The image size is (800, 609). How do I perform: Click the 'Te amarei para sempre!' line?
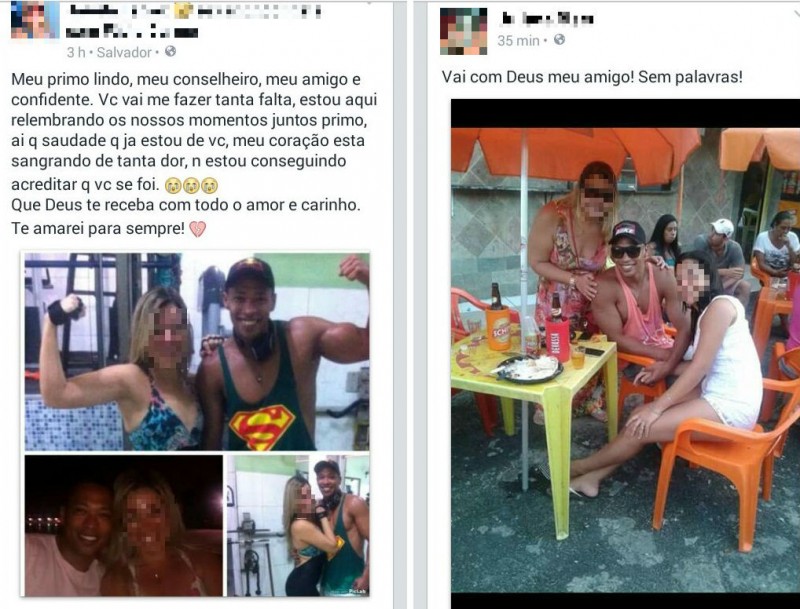tap(98, 229)
